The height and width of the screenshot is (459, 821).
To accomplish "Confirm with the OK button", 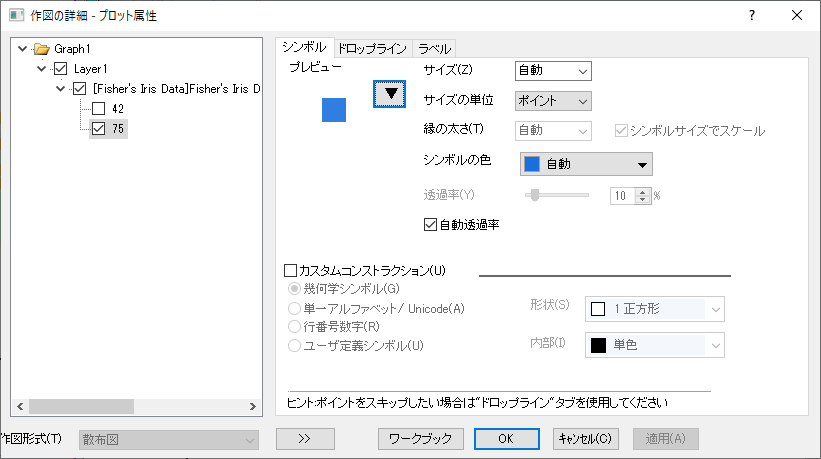I will (x=506, y=439).
